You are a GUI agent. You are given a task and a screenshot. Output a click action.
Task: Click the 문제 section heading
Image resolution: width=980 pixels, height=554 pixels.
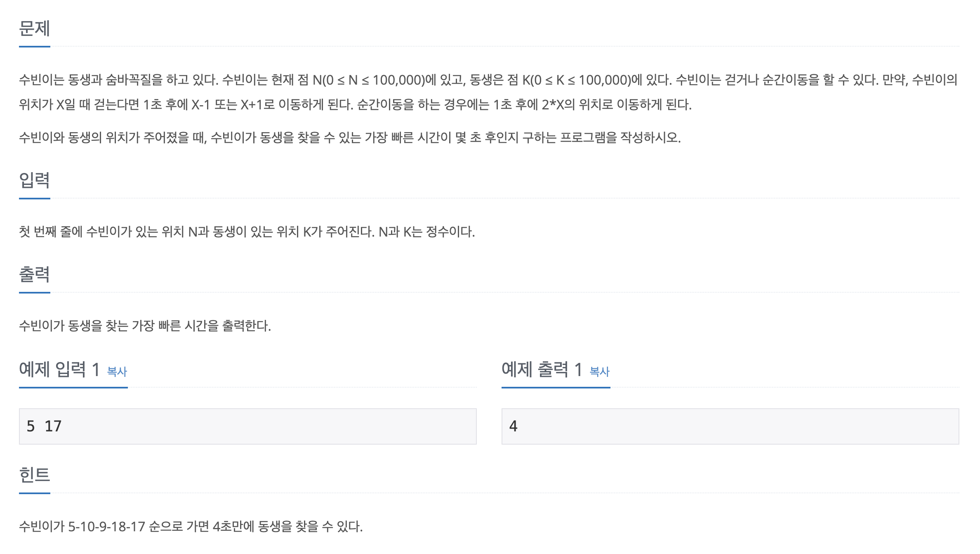(35, 28)
